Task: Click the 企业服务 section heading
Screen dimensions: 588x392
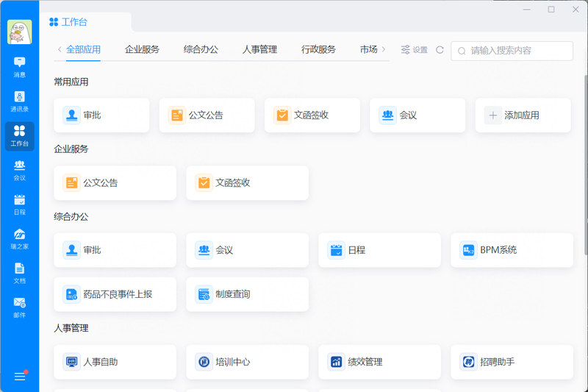Action: pyautogui.click(x=71, y=149)
